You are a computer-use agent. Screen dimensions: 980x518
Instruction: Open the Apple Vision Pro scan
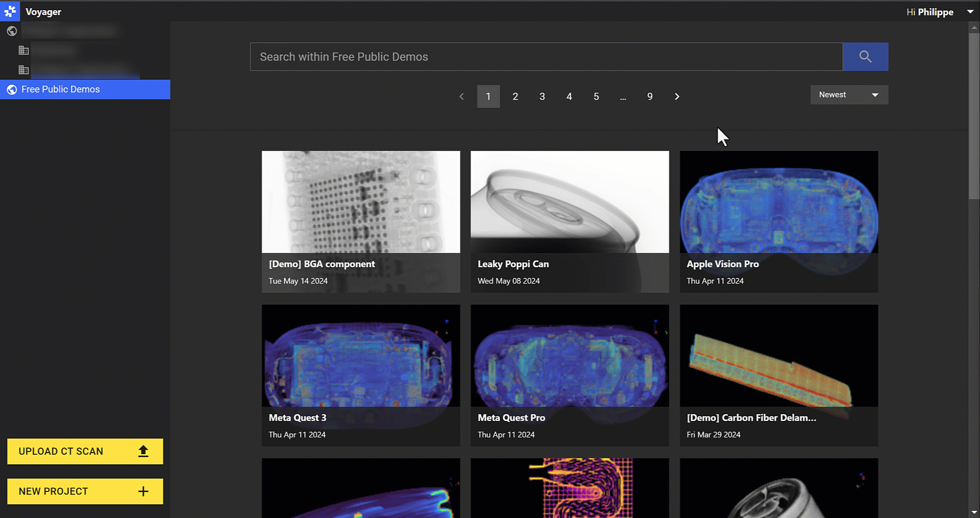(x=778, y=221)
